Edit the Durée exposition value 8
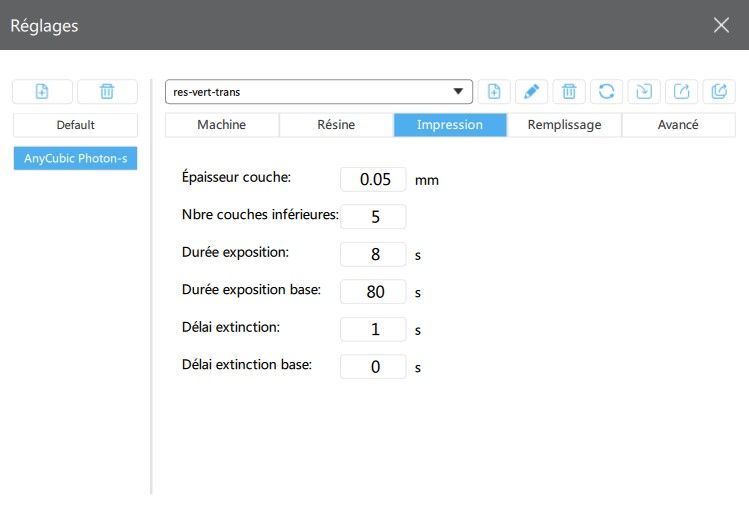 click(x=374, y=254)
